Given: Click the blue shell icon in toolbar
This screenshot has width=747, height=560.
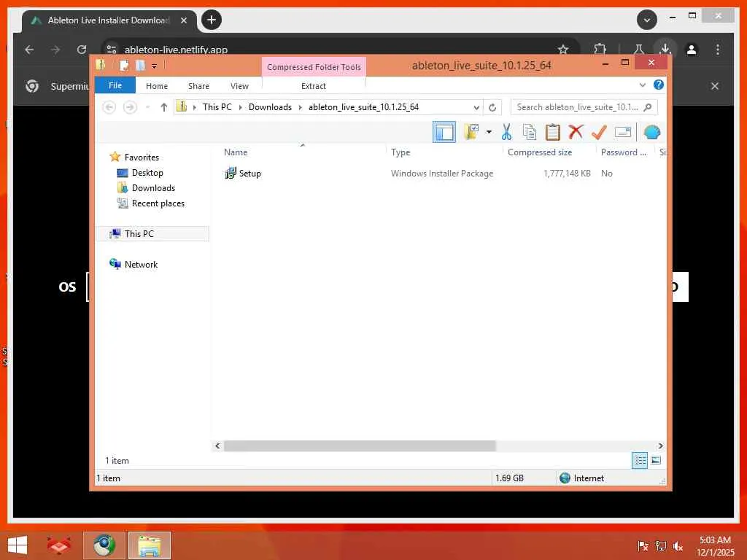Looking at the screenshot, I should tap(651, 132).
